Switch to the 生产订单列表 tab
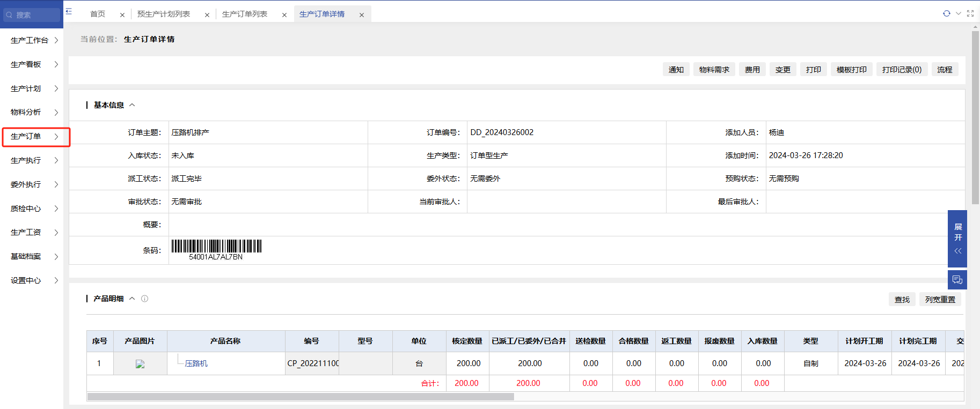 tap(245, 14)
